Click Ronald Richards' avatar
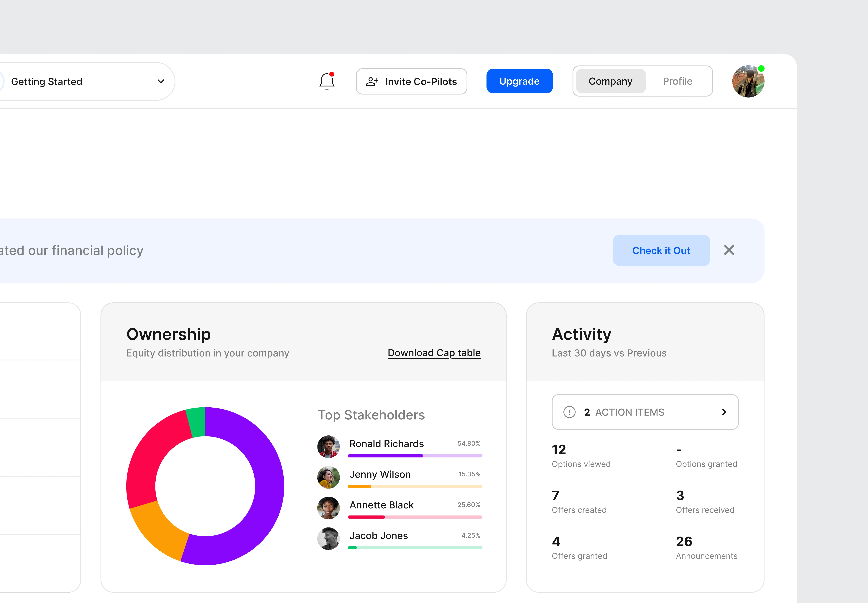Viewport: 868px width, 603px height. click(328, 446)
